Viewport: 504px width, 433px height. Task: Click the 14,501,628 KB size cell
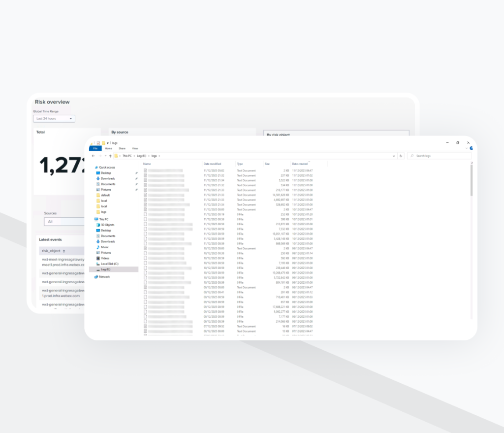click(x=281, y=195)
